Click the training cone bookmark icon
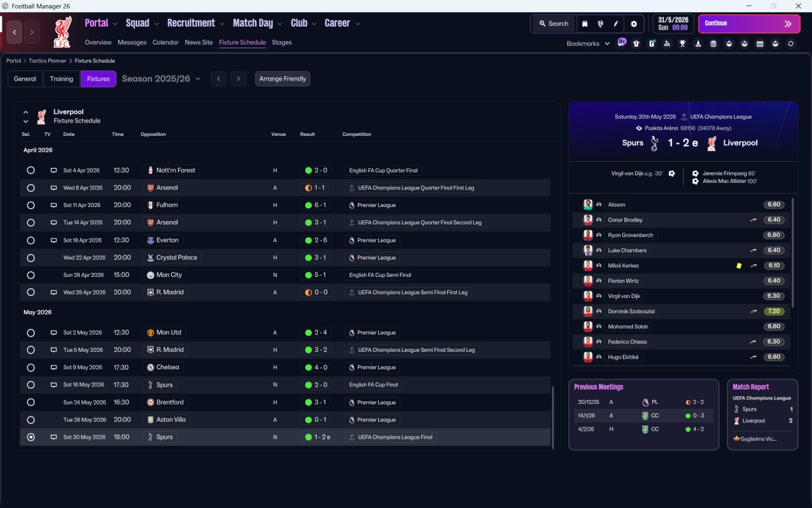 click(x=698, y=44)
